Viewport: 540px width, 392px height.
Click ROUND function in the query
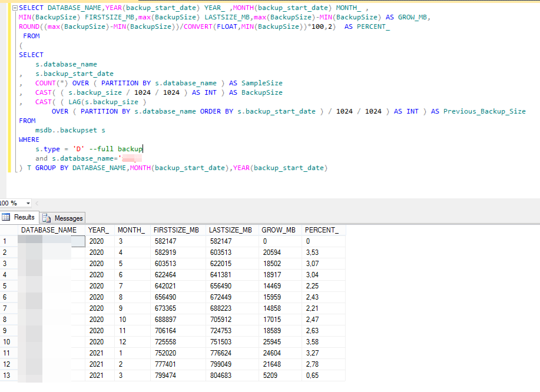click(x=29, y=26)
